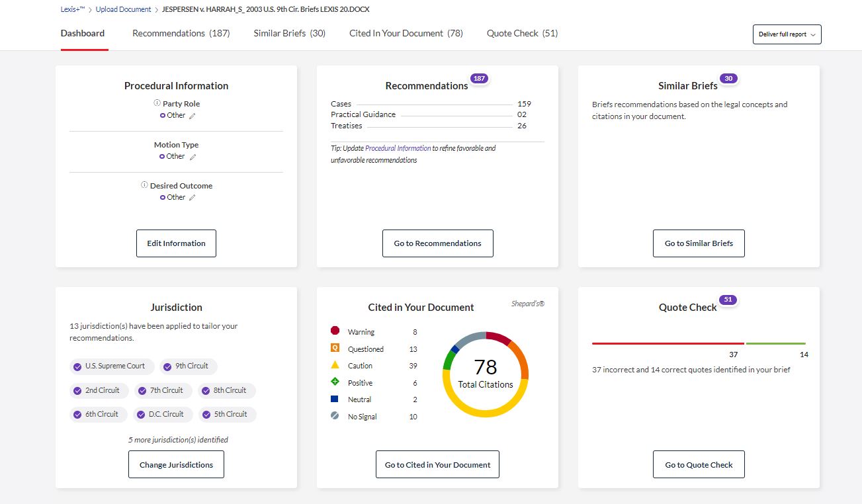Open the Deliver full report dropdown
Screen dimensions: 862x504
(787, 34)
